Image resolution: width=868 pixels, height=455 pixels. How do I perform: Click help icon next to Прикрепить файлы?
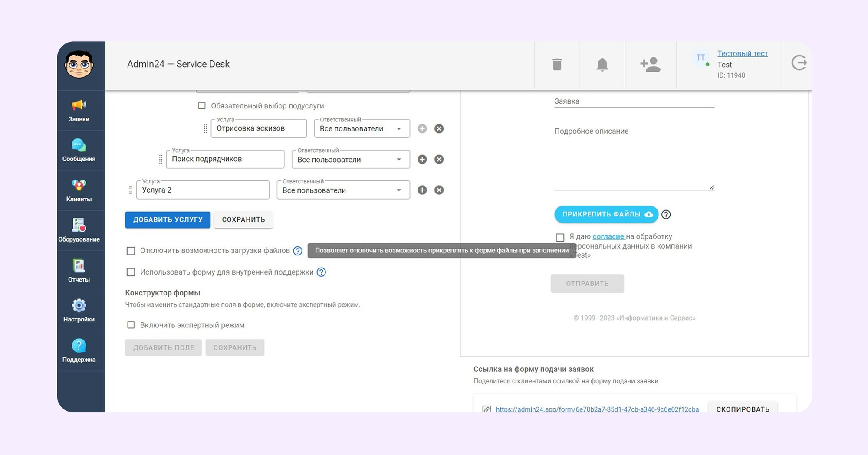click(x=666, y=214)
